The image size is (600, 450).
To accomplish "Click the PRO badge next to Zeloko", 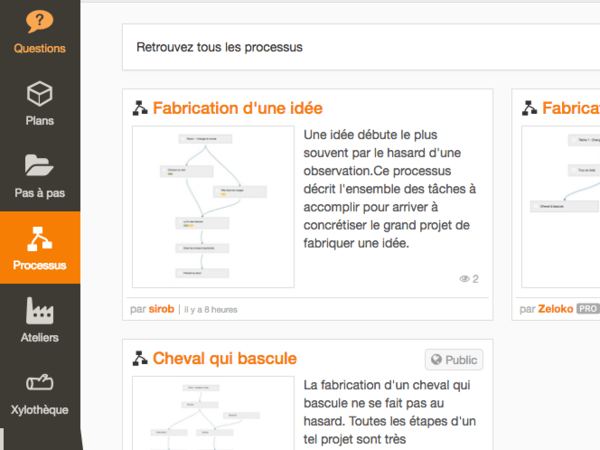I will (587, 309).
